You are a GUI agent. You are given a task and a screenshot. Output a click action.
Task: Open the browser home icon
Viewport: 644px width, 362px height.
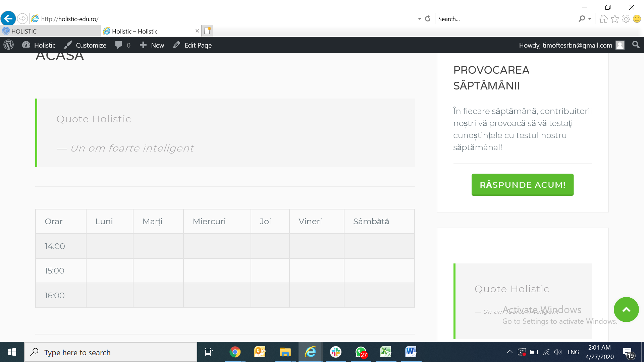pos(603,19)
